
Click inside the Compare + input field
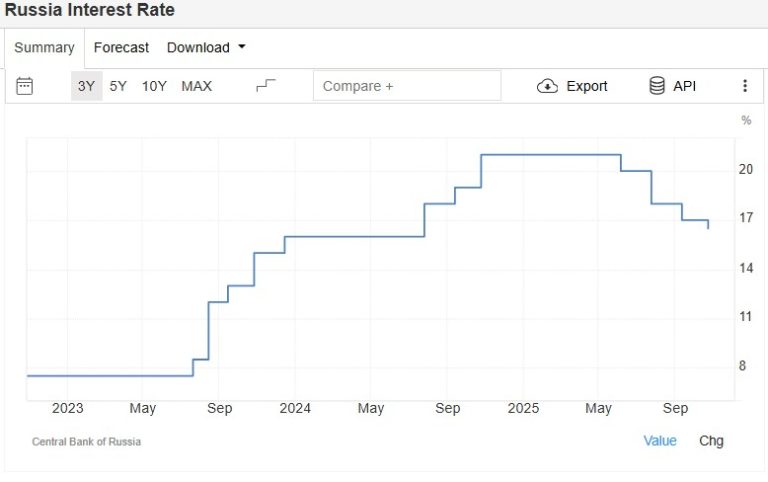[x=407, y=86]
